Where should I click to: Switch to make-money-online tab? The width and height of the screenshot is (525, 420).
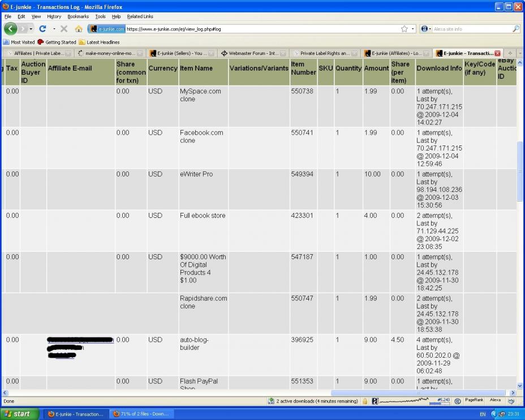pyautogui.click(x=110, y=53)
